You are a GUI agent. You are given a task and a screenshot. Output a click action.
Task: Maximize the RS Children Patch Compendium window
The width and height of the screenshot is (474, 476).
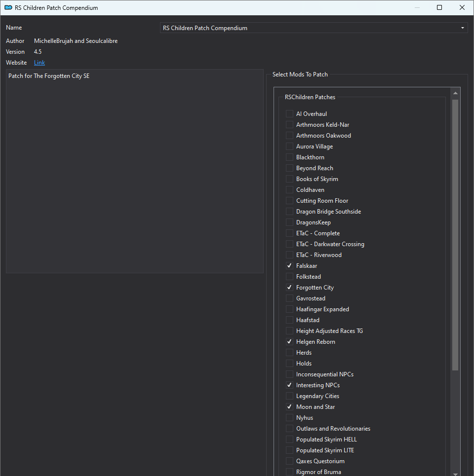pos(439,7)
